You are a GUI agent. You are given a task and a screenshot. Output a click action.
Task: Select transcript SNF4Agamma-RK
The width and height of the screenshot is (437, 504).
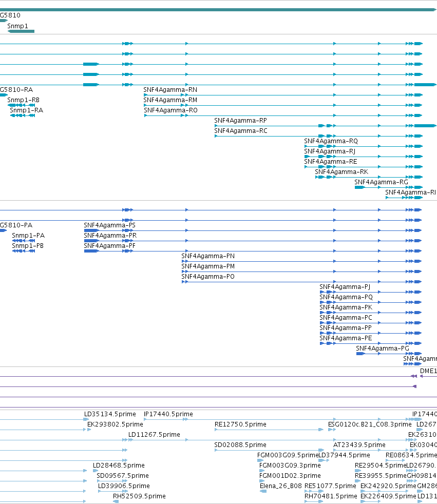(341, 172)
